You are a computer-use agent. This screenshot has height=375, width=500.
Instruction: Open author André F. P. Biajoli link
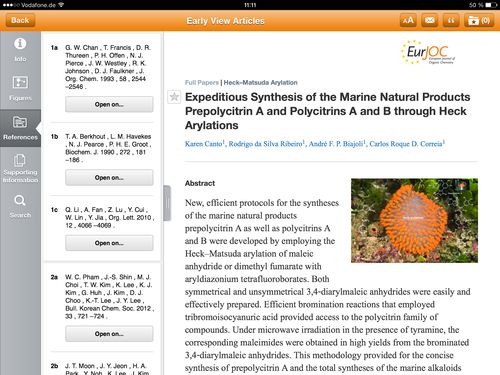pos(336,144)
